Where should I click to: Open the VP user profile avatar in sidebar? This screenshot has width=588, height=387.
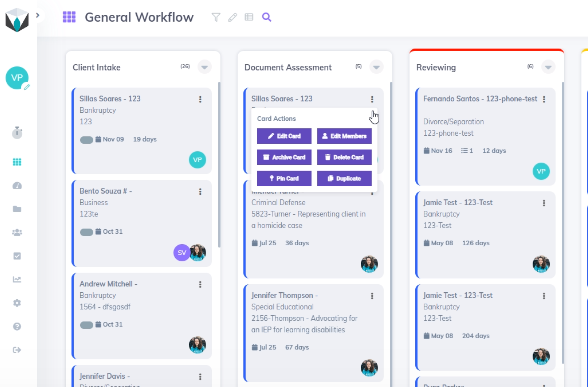point(17,78)
